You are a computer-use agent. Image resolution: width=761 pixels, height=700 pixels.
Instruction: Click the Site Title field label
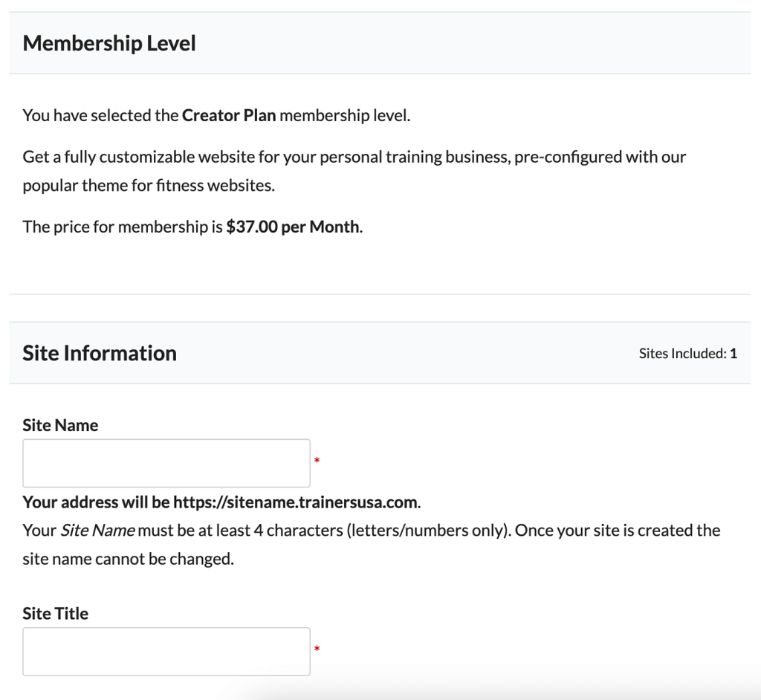pos(54,613)
